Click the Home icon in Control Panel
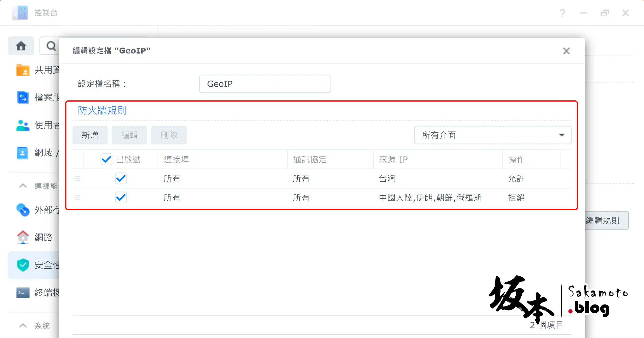Screen dimensions: 644x338 pyautogui.click(x=21, y=46)
